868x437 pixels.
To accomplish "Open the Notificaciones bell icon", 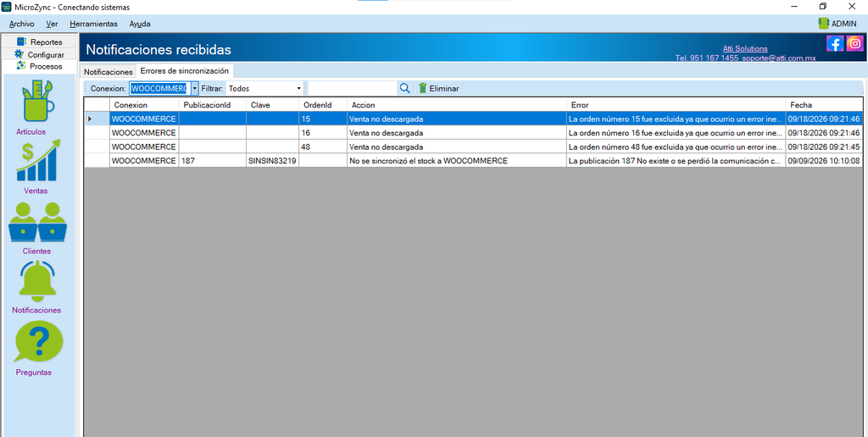I will click(37, 281).
